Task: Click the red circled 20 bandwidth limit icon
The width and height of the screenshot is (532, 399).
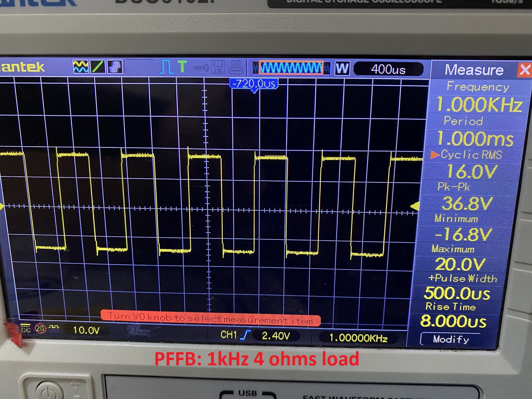Action: pos(40,328)
